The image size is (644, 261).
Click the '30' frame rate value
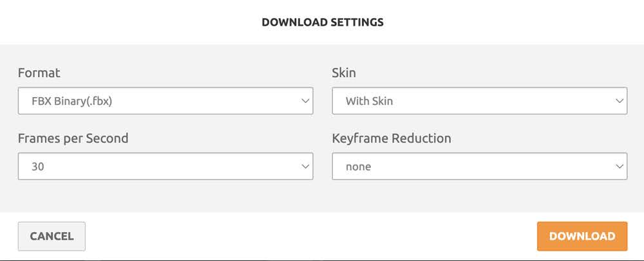click(x=37, y=166)
